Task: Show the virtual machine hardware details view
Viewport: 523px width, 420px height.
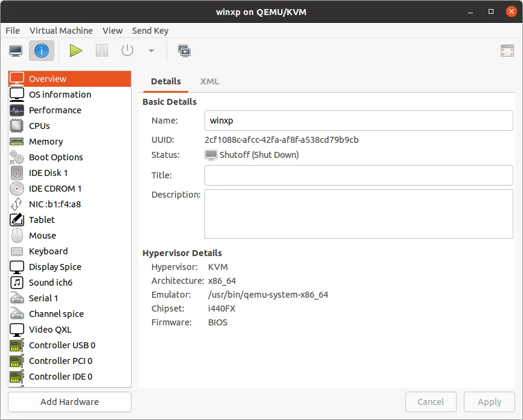Action: [x=41, y=51]
